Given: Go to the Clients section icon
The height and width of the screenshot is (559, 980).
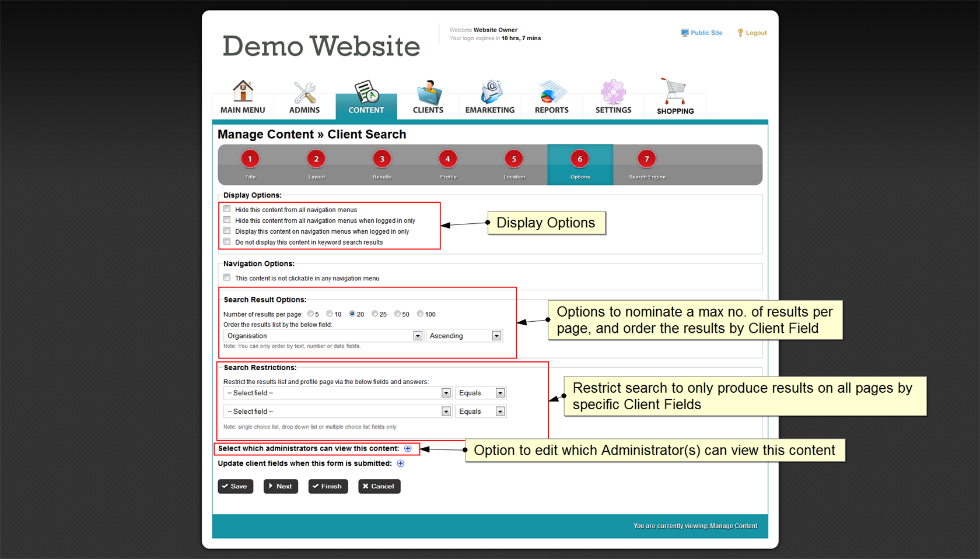Looking at the screenshot, I should (428, 92).
